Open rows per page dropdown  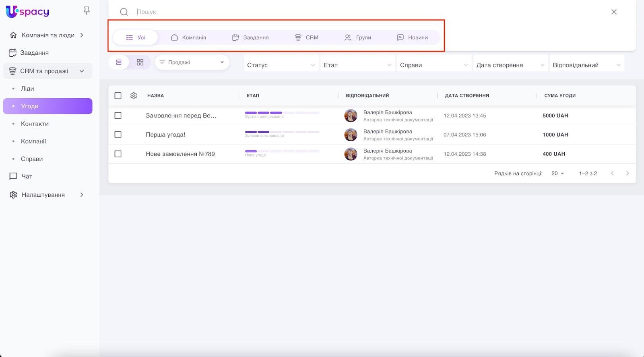click(x=557, y=173)
